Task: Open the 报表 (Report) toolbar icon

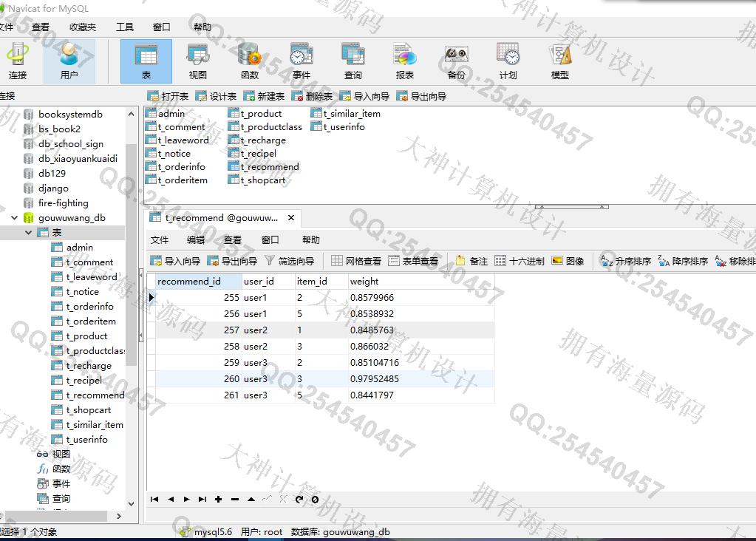Action: (x=404, y=61)
